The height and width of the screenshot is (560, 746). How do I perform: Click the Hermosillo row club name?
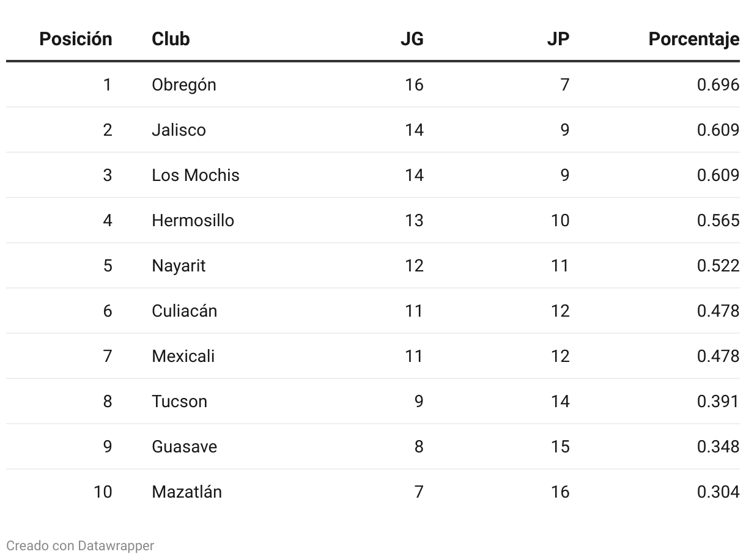point(193,220)
